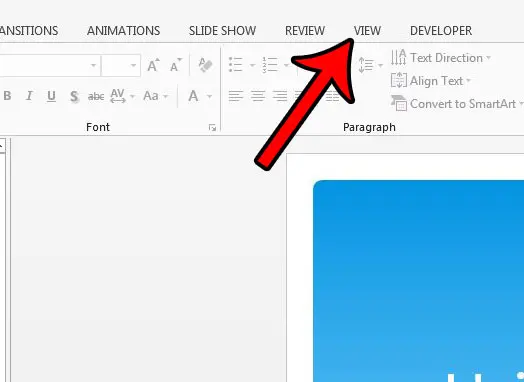
Task: Apply Font Color with A icon
Action: (x=193, y=96)
